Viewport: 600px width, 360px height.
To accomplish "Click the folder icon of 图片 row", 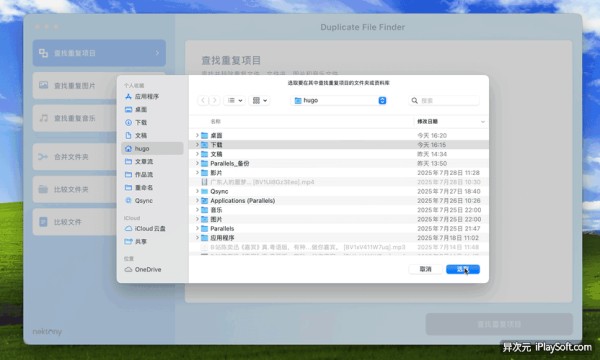I will click(205, 219).
